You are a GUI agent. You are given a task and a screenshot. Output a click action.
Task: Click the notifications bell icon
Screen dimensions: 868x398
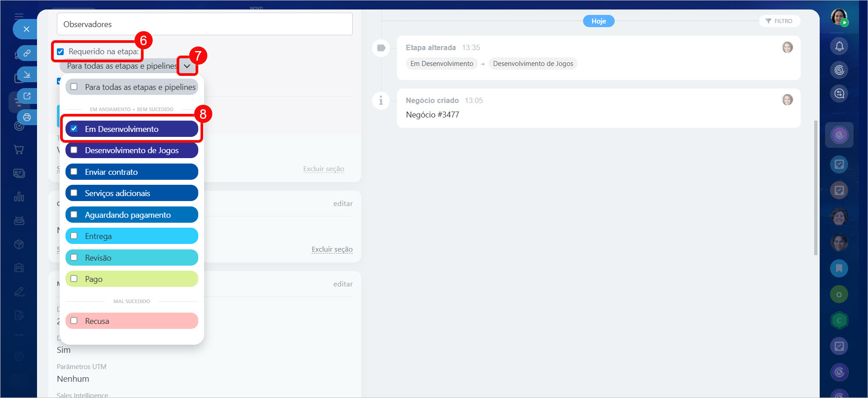tap(839, 46)
